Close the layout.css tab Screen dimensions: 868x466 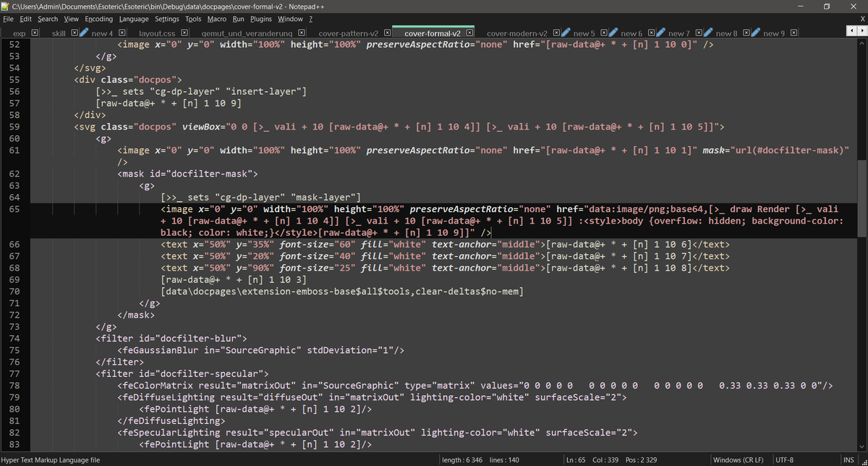click(x=184, y=33)
